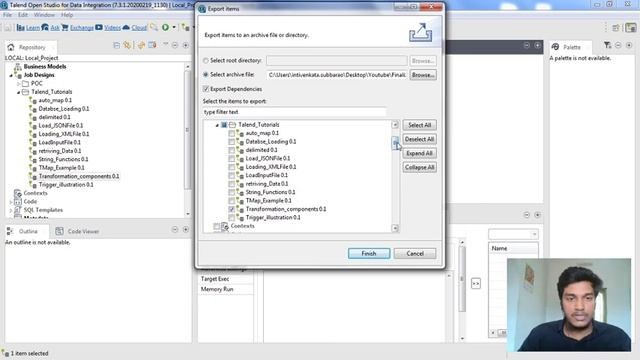
Task: Click the archive file path field
Action: point(337,75)
